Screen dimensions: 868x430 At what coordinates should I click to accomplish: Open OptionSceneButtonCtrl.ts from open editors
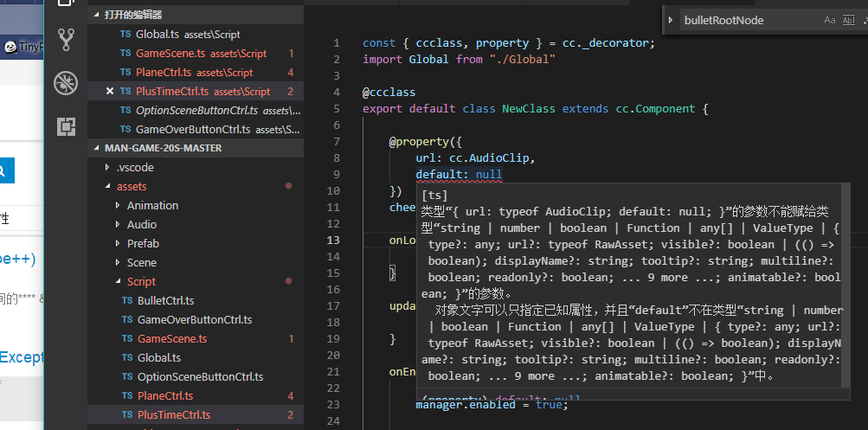[x=197, y=110]
